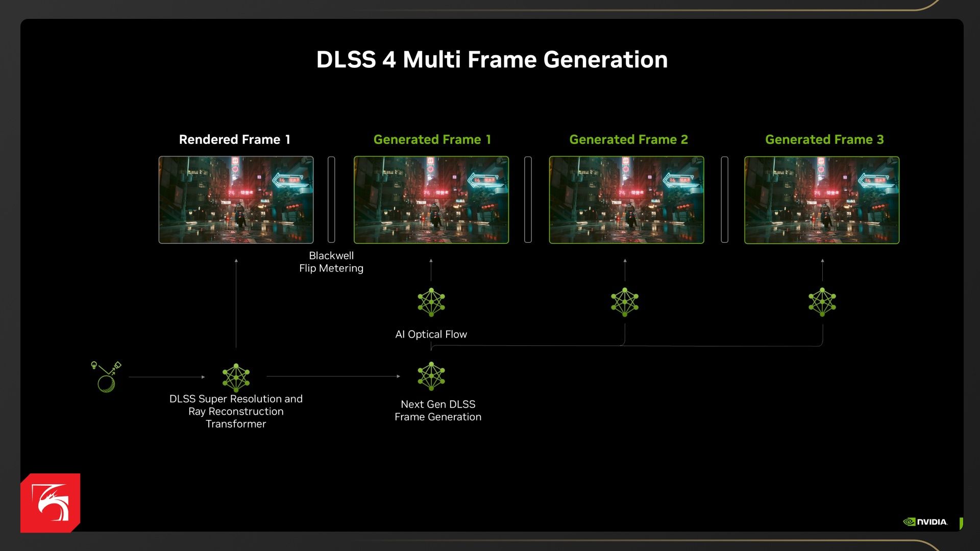Select the Generated Frame 2 thumbnail
Viewport: 980px width, 551px height.
click(626, 199)
